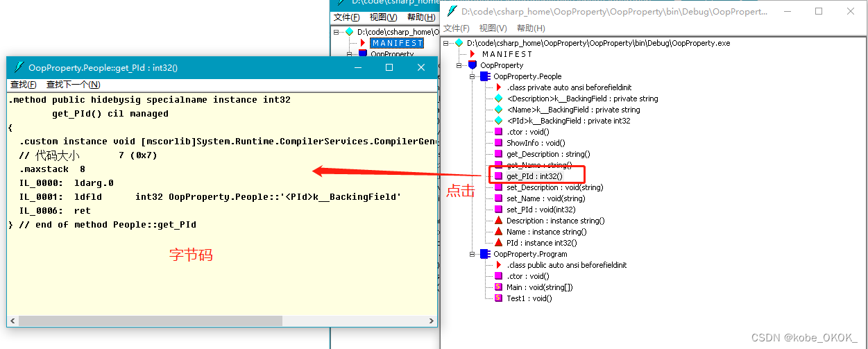Click 查找(F) in the get_PId window
This screenshot has height=349, width=868.
coord(23,85)
